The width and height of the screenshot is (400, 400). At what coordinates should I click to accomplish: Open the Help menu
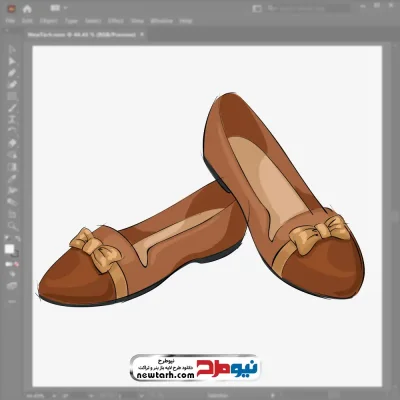186,21
